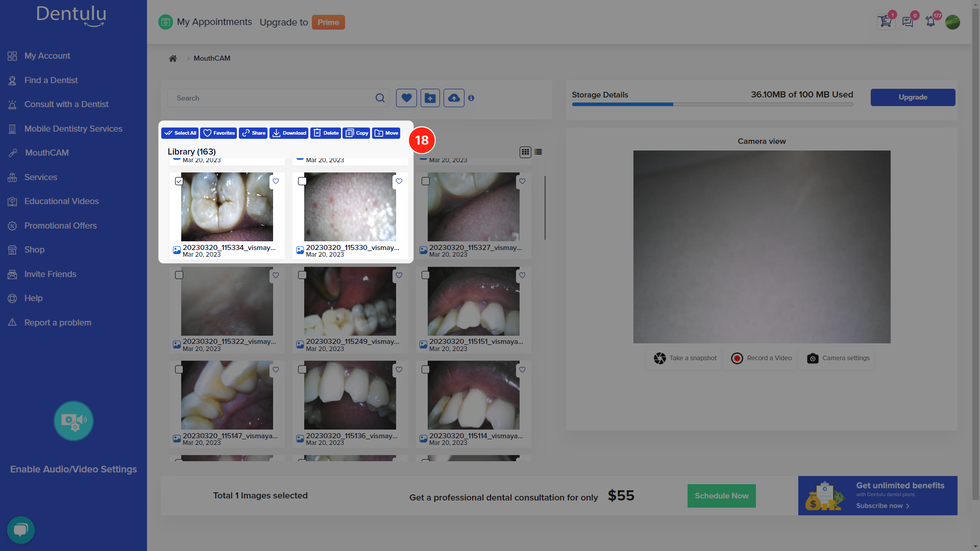Image resolution: width=980 pixels, height=551 pixels.
Task: Create new folder with plus icon
Action: click(430, 98)
